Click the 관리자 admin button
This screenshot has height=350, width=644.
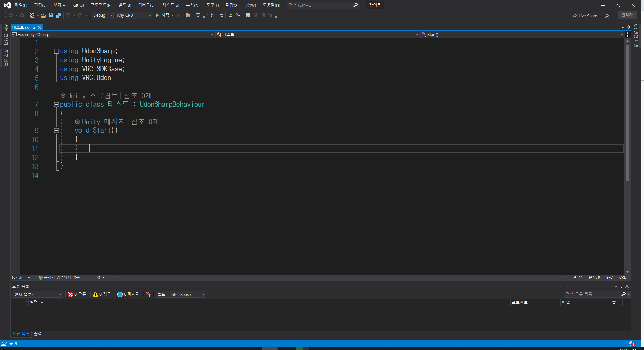(x=627, y=15)
